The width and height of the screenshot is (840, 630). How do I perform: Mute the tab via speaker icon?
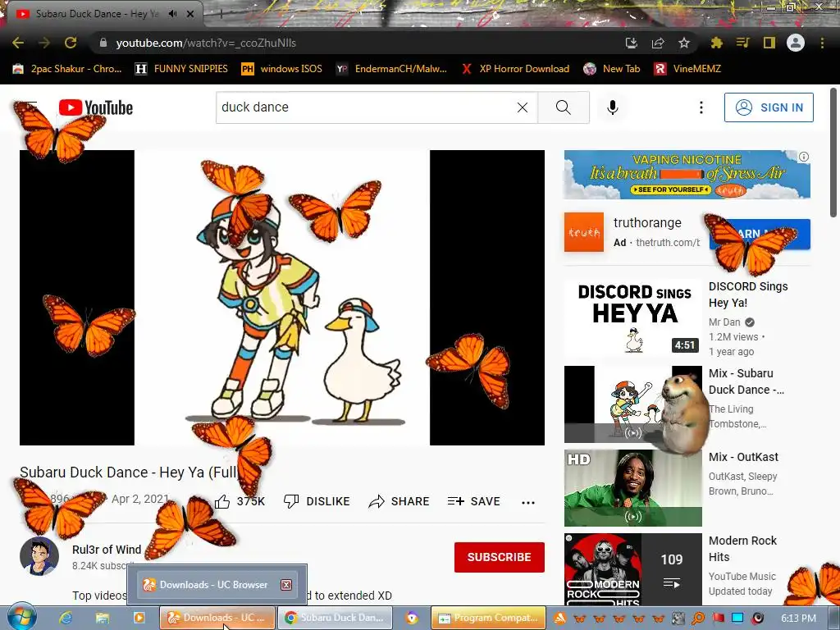(x=172, y=14)
